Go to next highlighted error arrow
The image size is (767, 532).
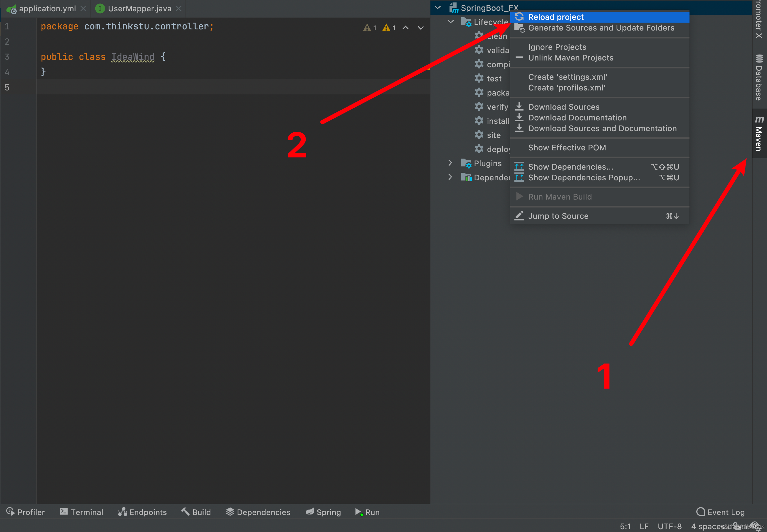(x=421, y=28)
